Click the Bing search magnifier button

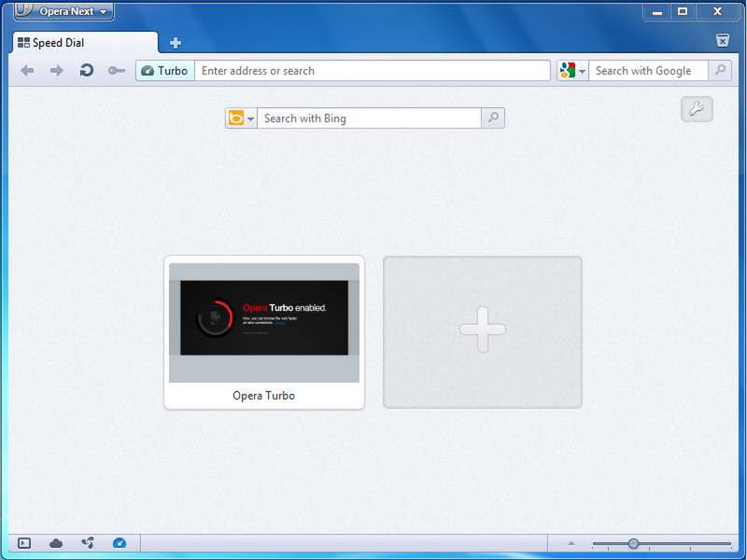click(493, 119)
